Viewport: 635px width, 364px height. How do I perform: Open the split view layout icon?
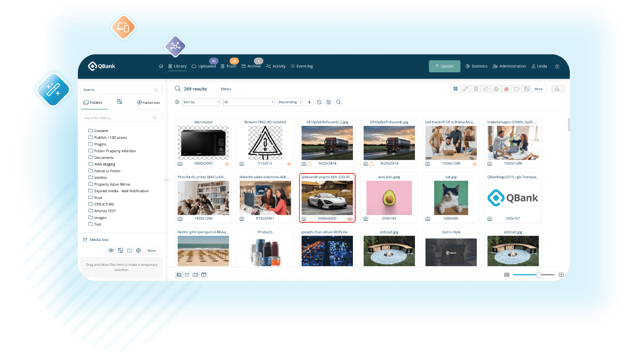(x=204, y=275)
